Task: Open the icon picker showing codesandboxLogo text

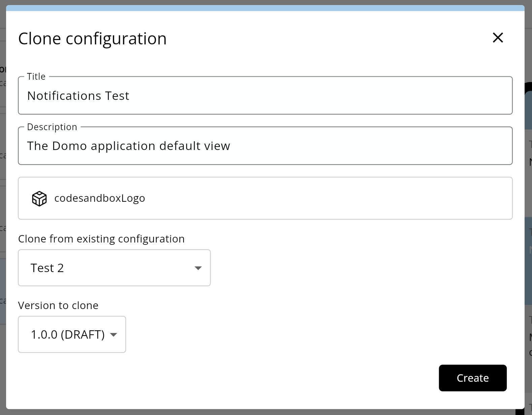Action: 100,198
